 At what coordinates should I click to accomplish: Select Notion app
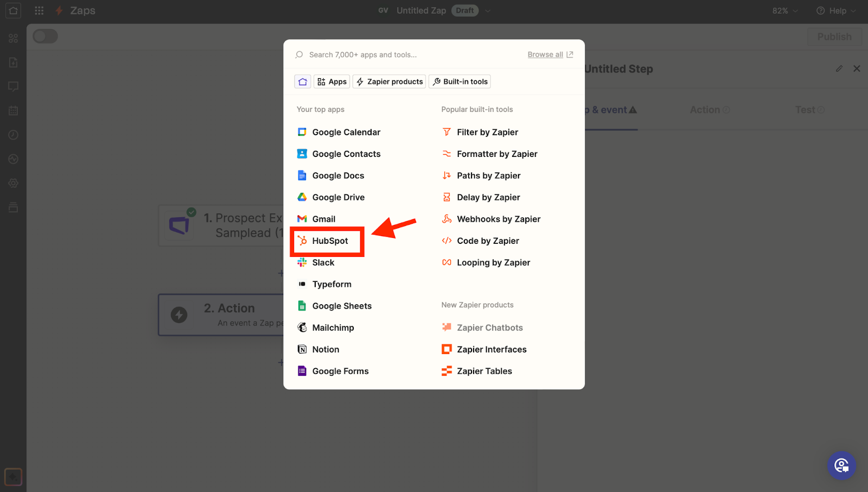tap(318, 349)
